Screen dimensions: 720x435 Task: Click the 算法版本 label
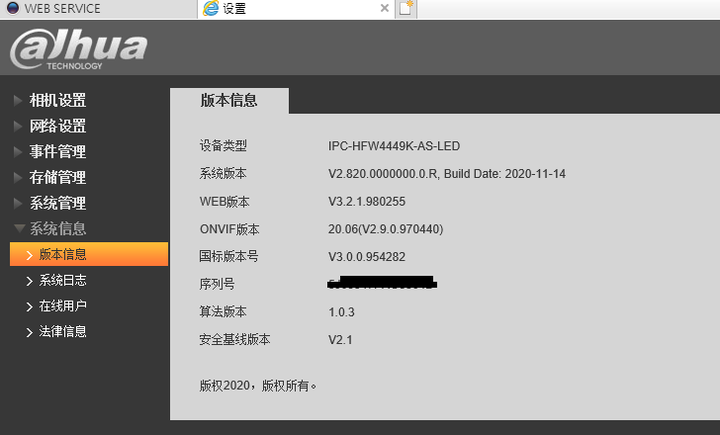point(223,312)
